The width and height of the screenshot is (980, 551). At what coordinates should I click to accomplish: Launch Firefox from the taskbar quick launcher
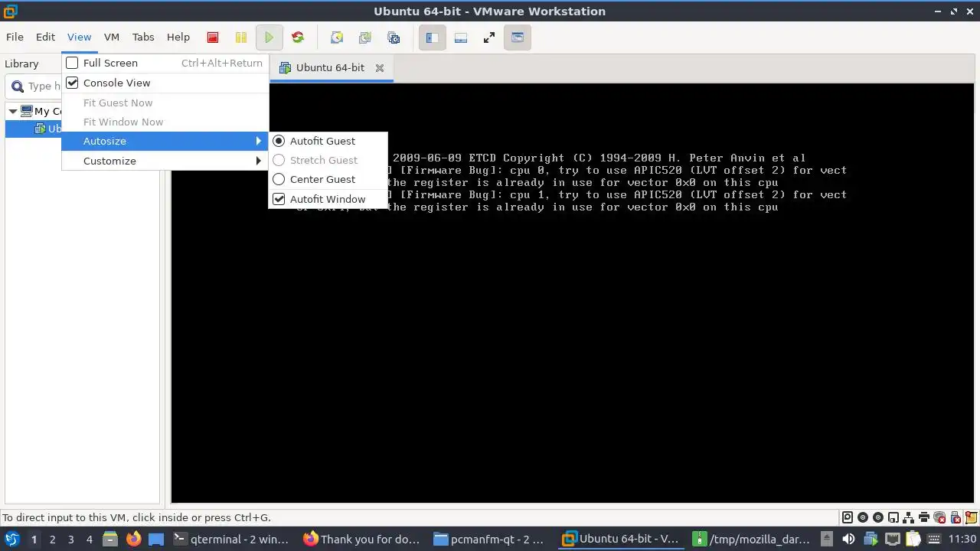coord(134,539)
